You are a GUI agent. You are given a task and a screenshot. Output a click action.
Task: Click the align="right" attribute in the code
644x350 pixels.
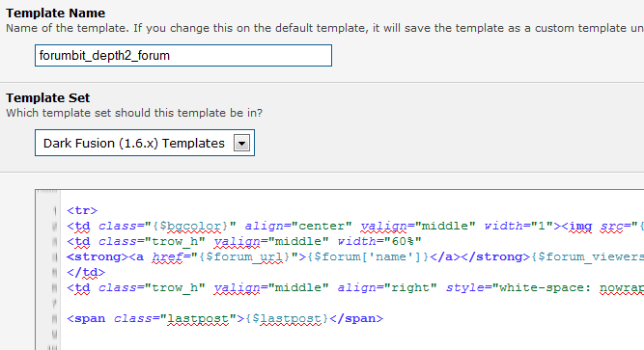pyautogui.click(x=387, y=287)
